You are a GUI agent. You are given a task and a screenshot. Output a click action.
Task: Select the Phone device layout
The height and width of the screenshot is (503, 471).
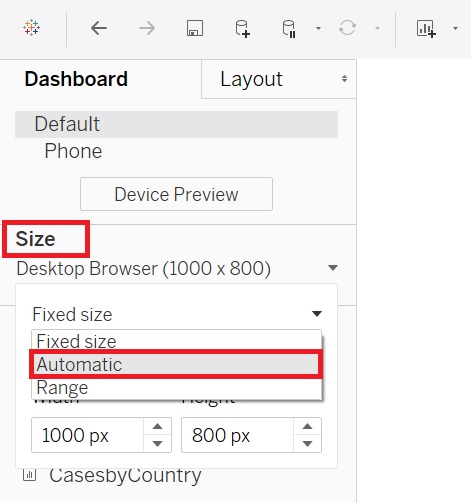73,151
